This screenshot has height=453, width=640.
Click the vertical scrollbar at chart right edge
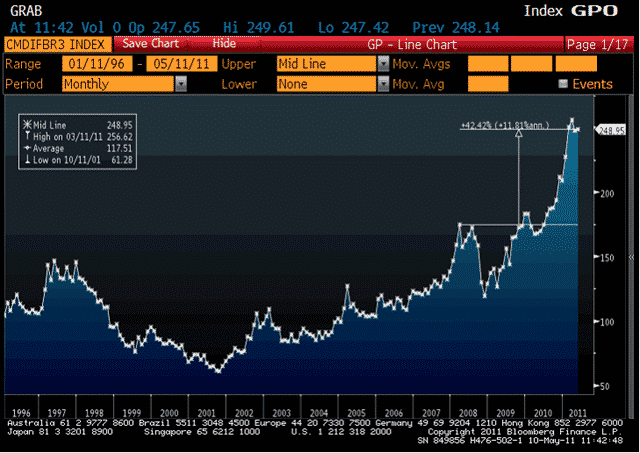632,250
